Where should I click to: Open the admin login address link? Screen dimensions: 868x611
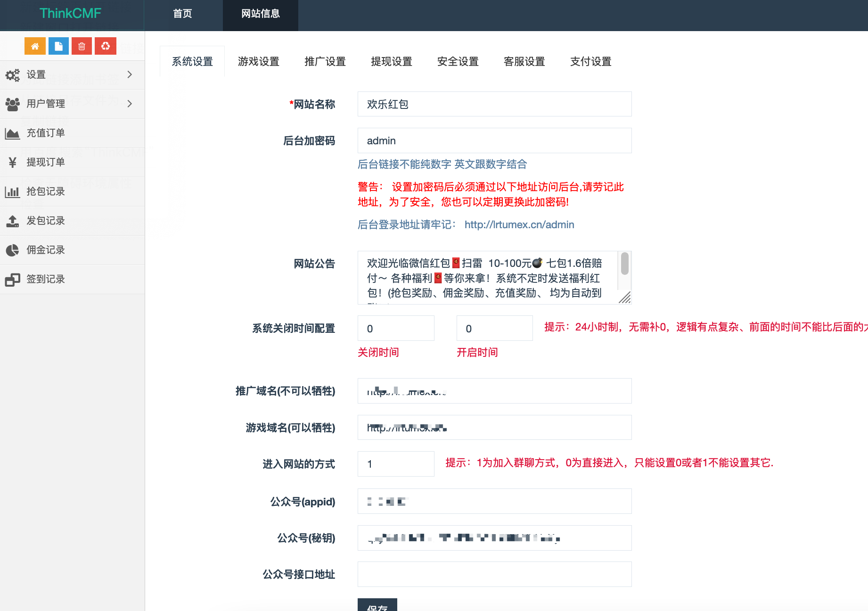pos(519,224)
